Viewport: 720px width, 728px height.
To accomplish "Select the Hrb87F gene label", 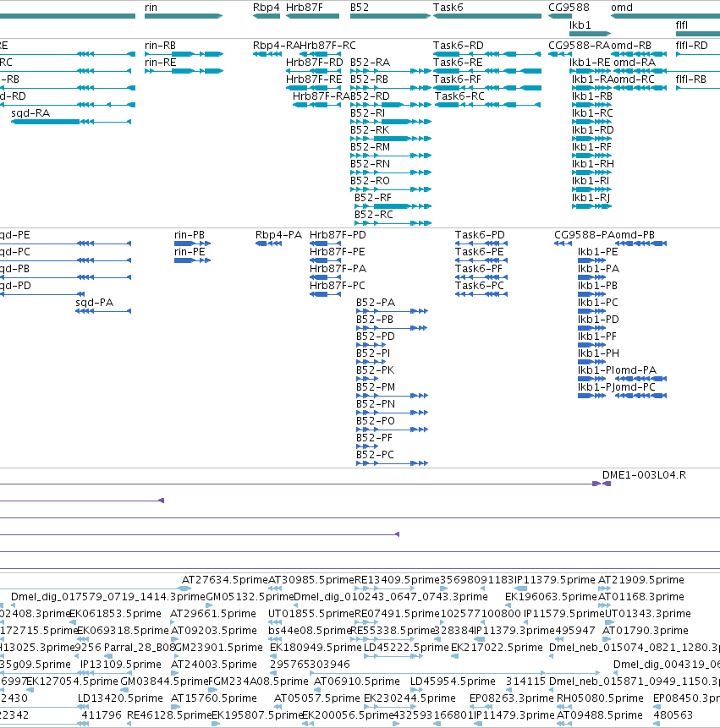I will pyautogui.click(x=305, y=8).
